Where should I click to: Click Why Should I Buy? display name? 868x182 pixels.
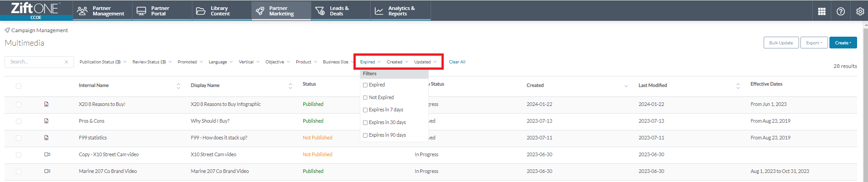[x=210, y=121]
